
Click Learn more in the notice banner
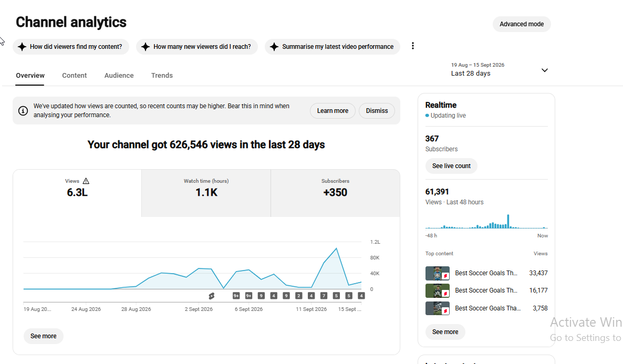[x=333, y=111]
